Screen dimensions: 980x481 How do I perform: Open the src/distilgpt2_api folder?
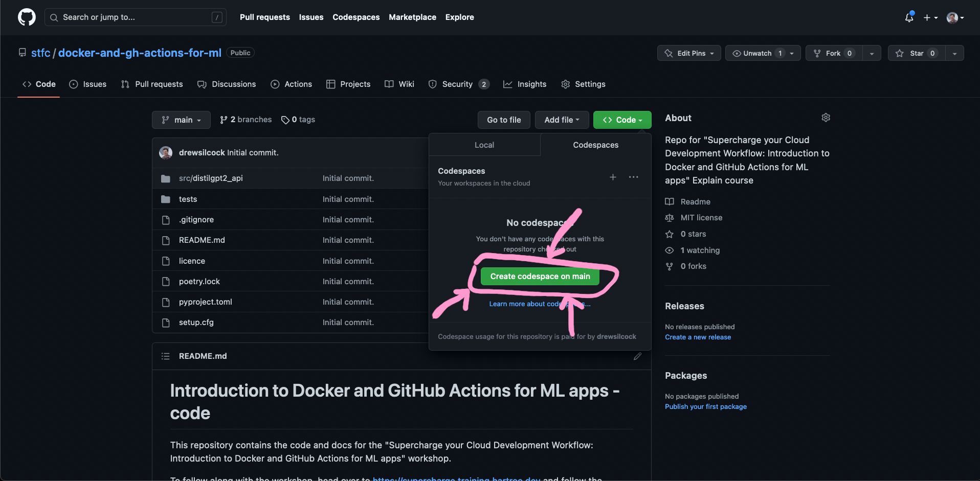[211, 178]
